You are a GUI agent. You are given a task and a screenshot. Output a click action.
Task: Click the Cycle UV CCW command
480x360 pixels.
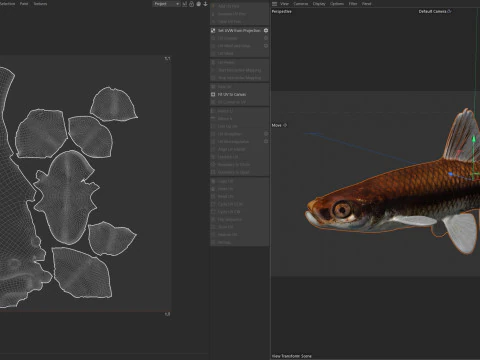[230, 204]
